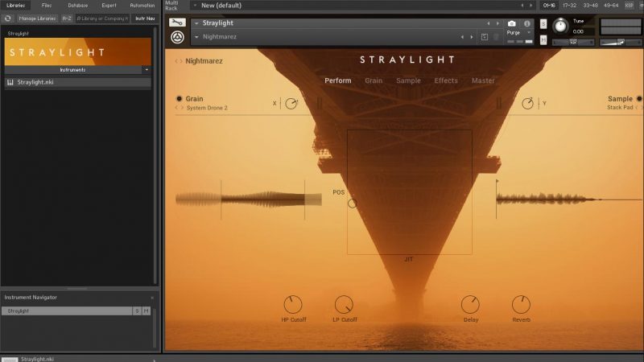Image resolution: width=644 pixels, height=362 pixels.
Task: Click preset browse arrows left of Nightmarez title
Action: click(x=179, y=61)
